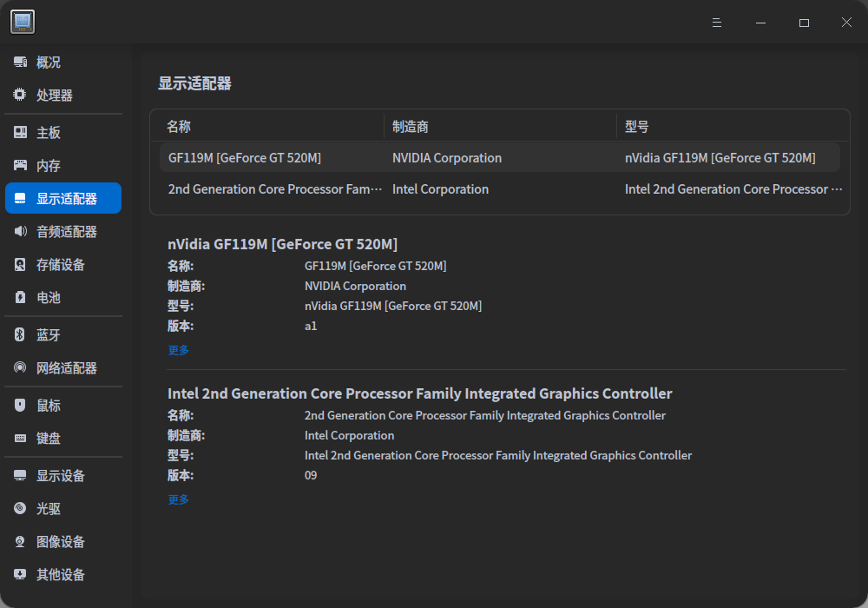Go to the 键盘 keyboard section
Image resolution: width=868 pixels, height=608 pixels.
[49, 439]
